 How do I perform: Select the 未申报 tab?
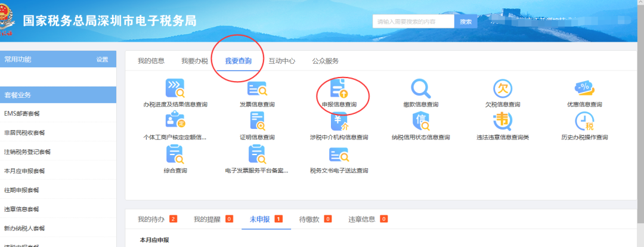266,219
